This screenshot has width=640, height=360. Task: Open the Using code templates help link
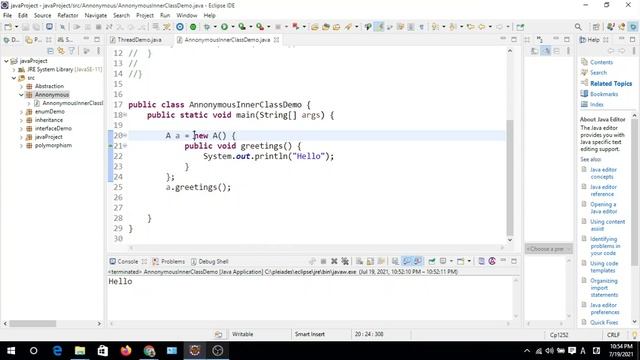point(604,267)
